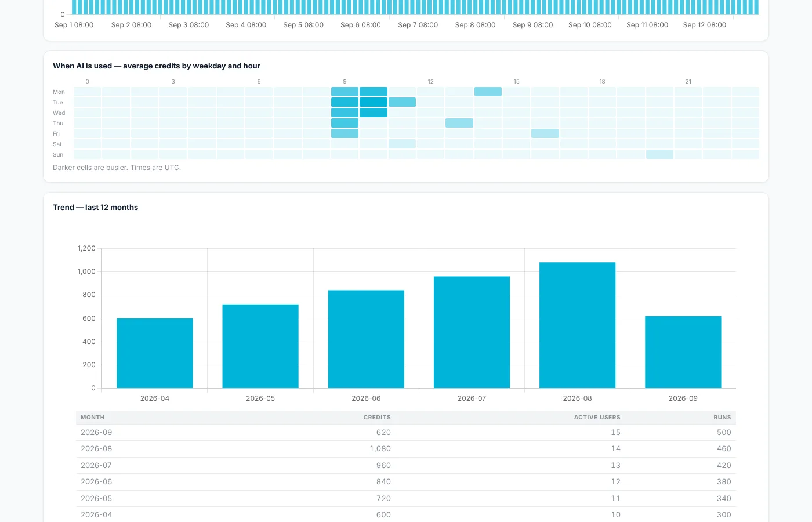Click the 10 active users value
The image size is (812, 522).
615,515
